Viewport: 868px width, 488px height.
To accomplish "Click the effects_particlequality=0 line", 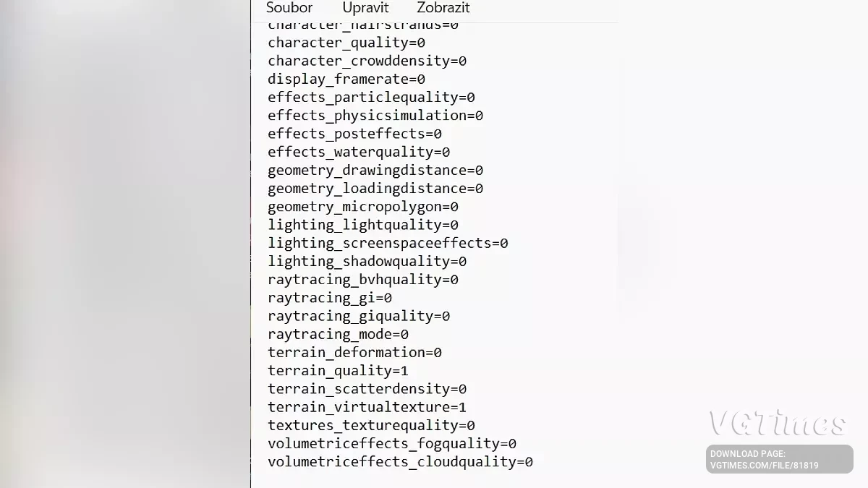I will pos(371,97).
